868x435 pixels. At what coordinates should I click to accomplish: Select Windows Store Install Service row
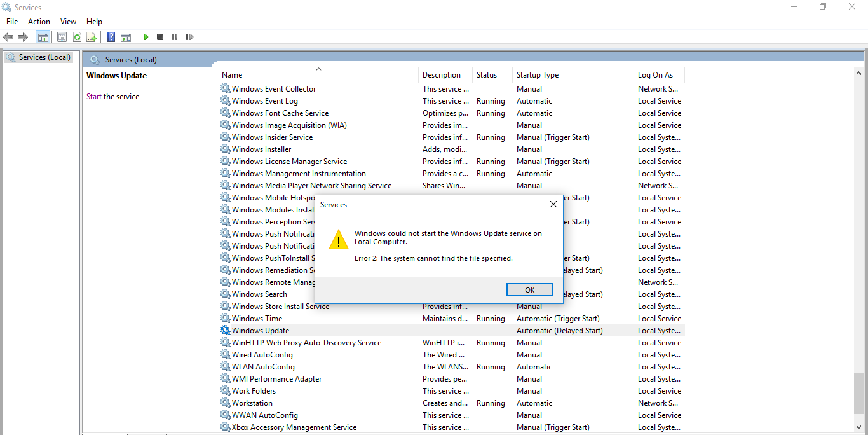(452, 307)
